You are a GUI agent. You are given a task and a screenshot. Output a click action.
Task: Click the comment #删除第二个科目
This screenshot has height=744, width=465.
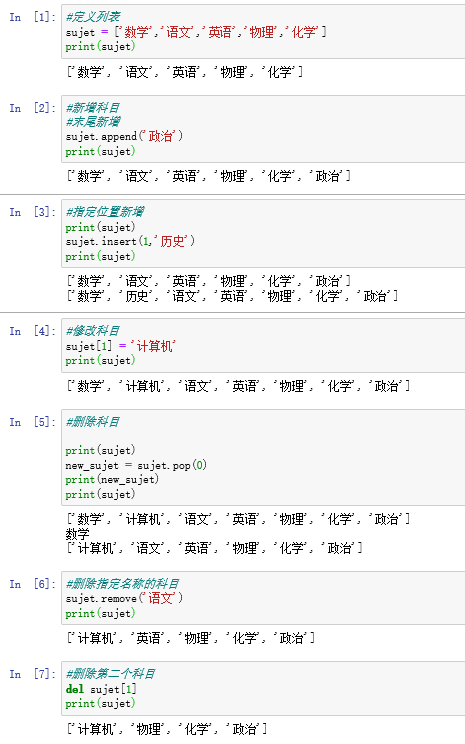(111, 674)
